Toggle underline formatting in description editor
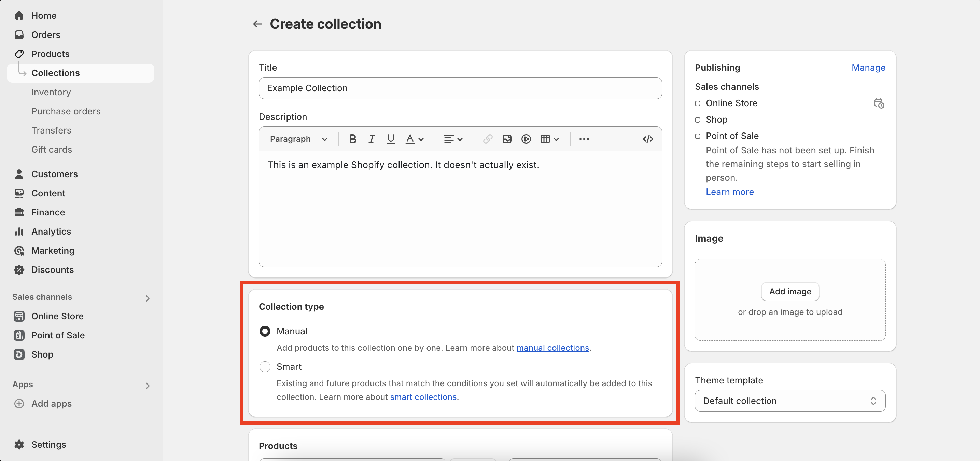Image resolution: width=980 pixels, height=461 pixels. click(391, 139)
